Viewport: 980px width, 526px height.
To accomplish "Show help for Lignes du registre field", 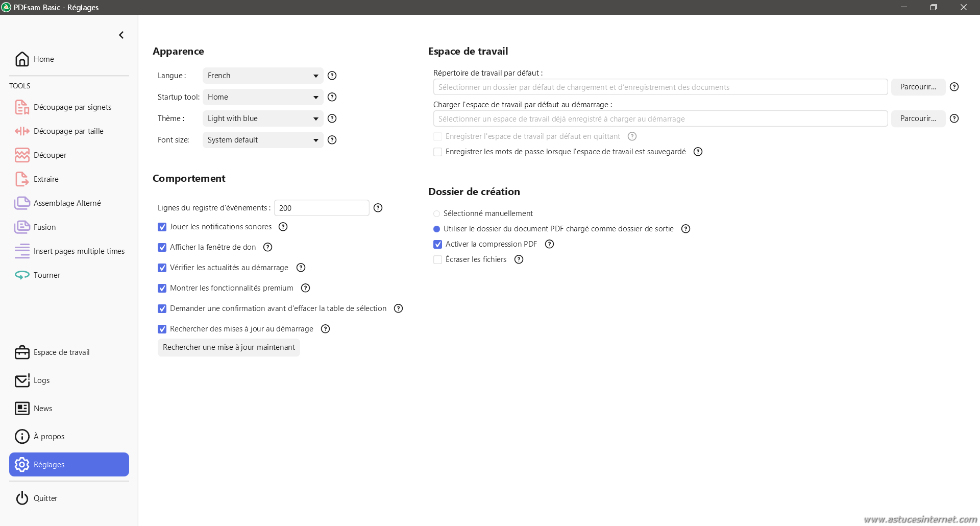I will tap(378, 208).
